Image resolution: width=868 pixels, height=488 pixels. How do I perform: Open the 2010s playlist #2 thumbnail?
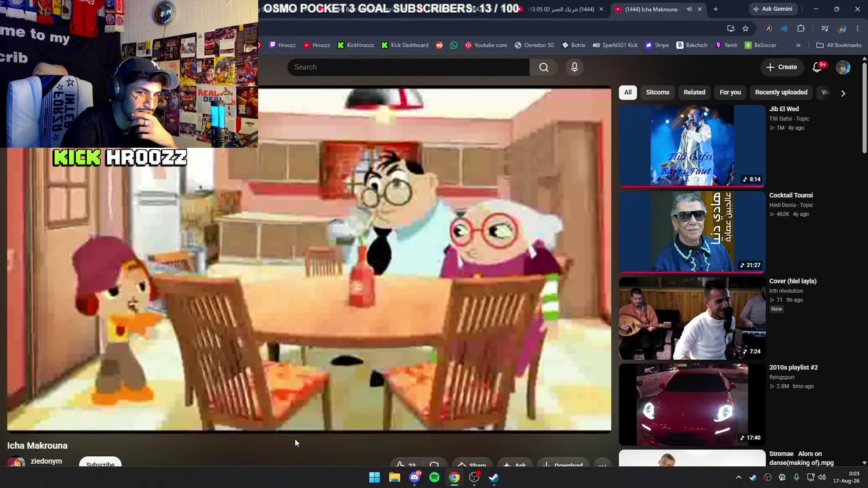click(x=692, y=404)
